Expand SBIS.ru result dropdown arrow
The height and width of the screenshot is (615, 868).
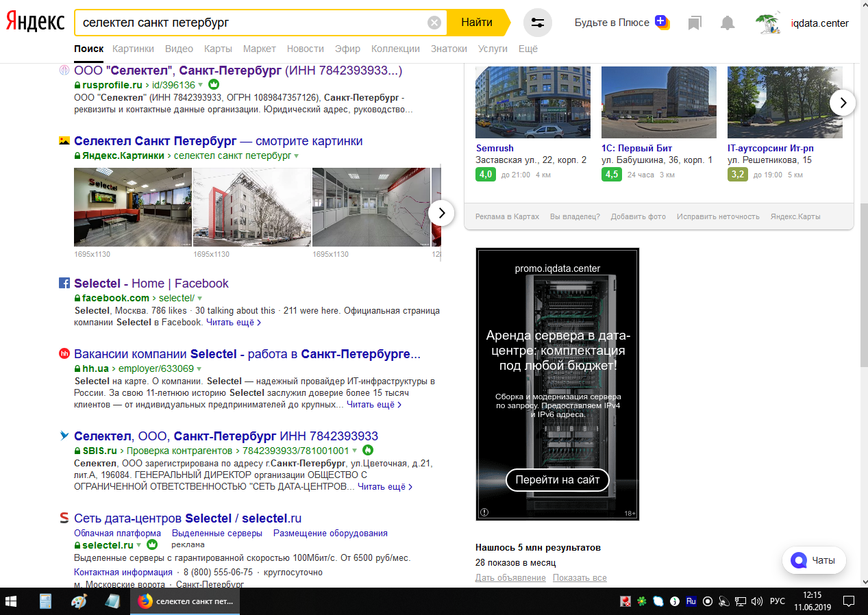pyautogui.click(x=355, y=451)
